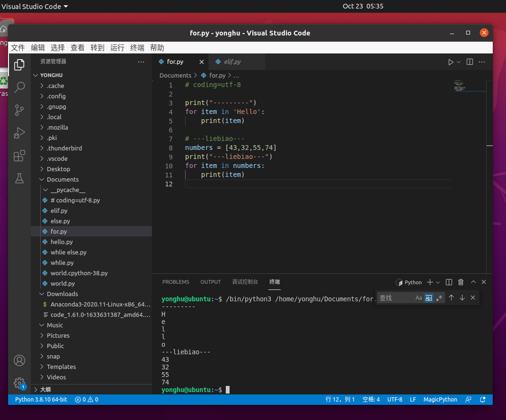
Task: Open the Manage gear icon
Action: 19,383
